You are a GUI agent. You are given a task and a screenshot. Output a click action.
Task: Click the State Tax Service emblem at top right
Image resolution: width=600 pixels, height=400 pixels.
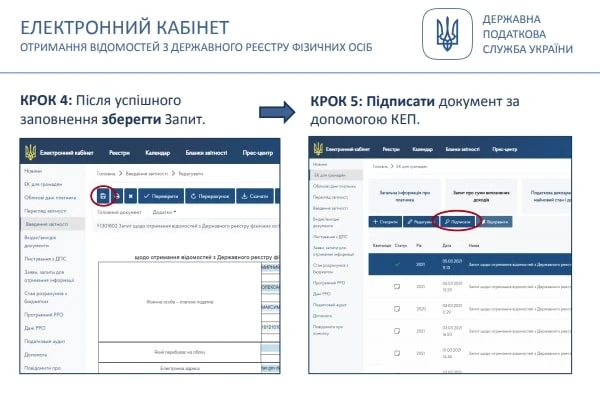tap(447, 34)
